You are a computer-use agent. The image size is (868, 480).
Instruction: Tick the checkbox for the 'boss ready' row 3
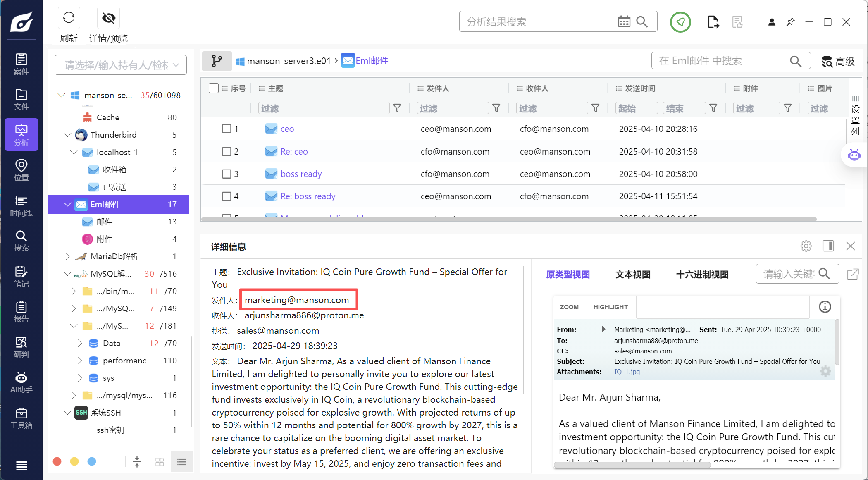pos(227,174)
